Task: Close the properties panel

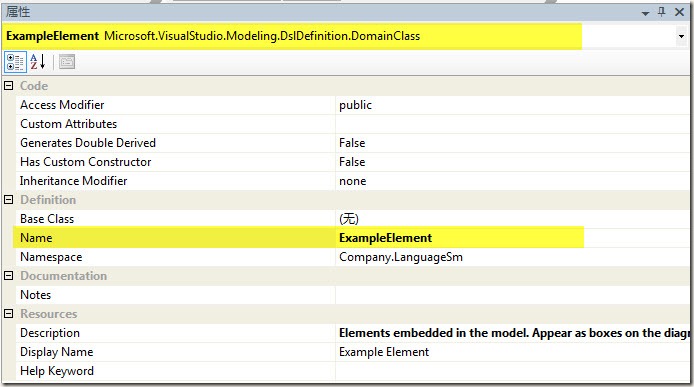Action: click(679, 12)
